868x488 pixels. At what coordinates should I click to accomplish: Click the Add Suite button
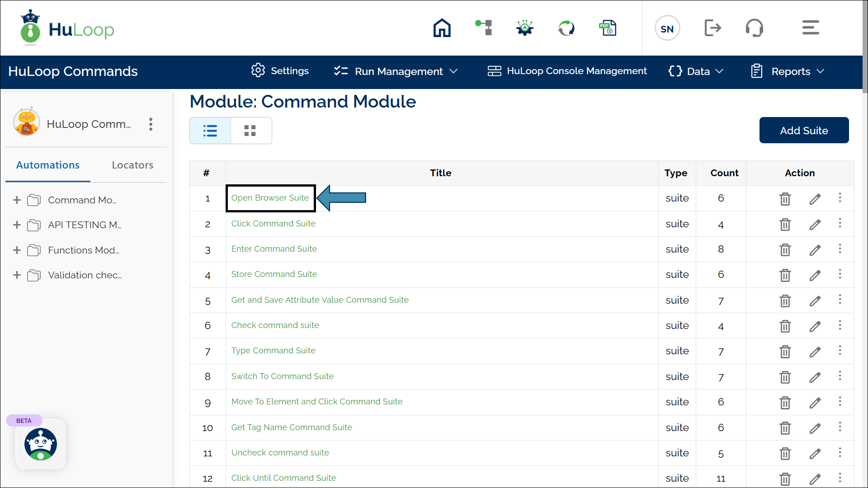pyautogui.click(x=803, y=131)
